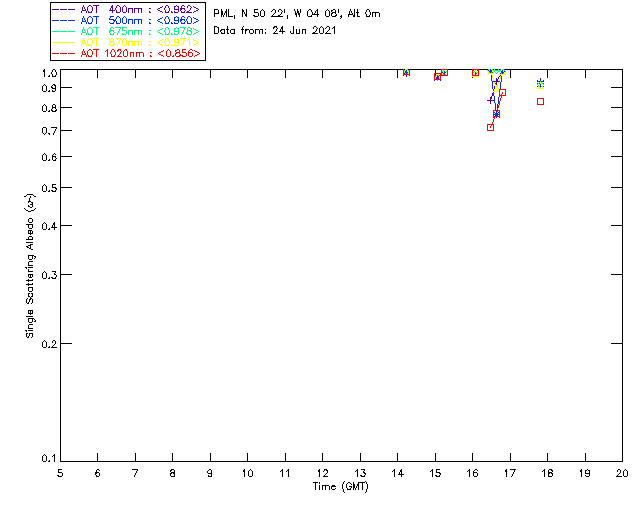Click the x-axis tick label 17

[x=510, y=473]
